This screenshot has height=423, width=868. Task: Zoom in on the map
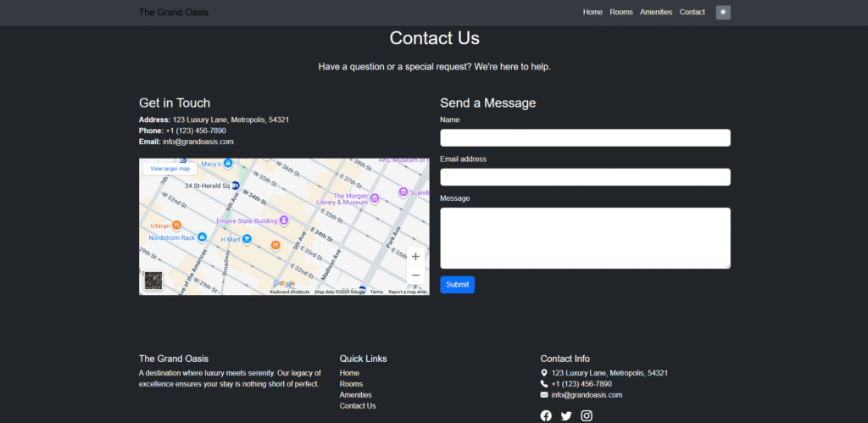415,256
